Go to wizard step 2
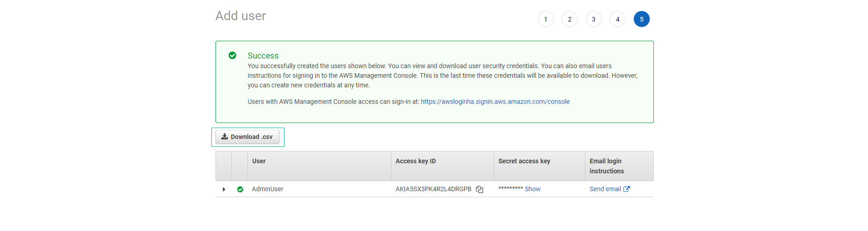The image size is (868, 231). (569, 19)
